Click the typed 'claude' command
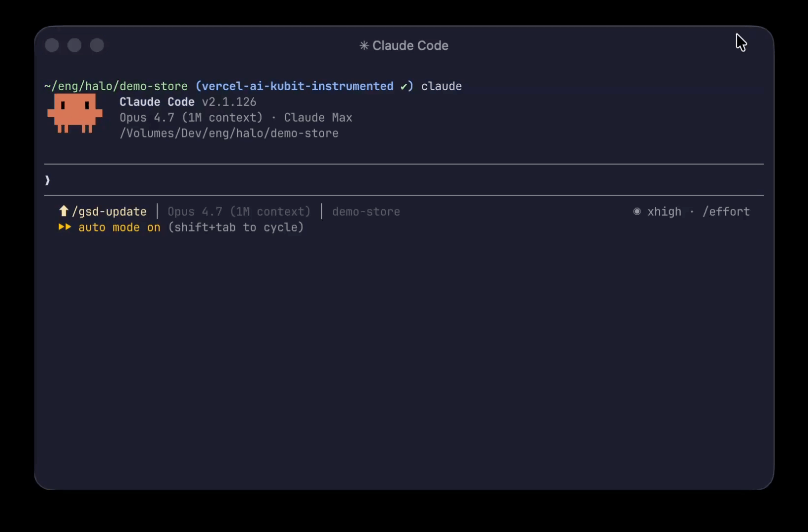This screenshot has width=808, height=532. tap(441, 86)
